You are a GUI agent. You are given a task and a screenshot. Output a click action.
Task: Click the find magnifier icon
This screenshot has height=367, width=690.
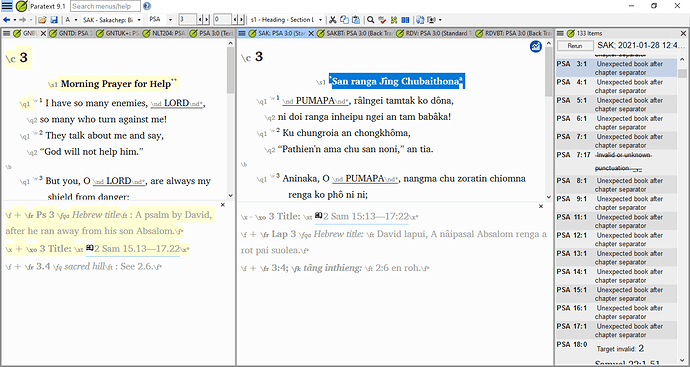tap(371, 20)
